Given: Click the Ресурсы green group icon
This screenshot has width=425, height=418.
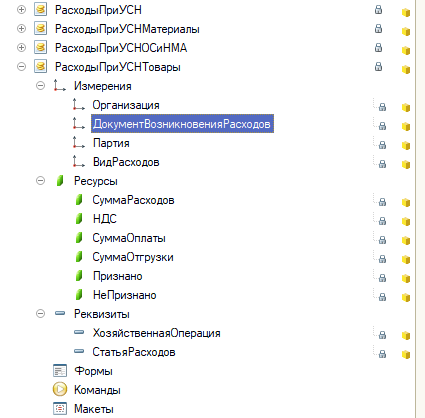Looking at the screenshot, I should pyautogui.click(x=60, y=181).
